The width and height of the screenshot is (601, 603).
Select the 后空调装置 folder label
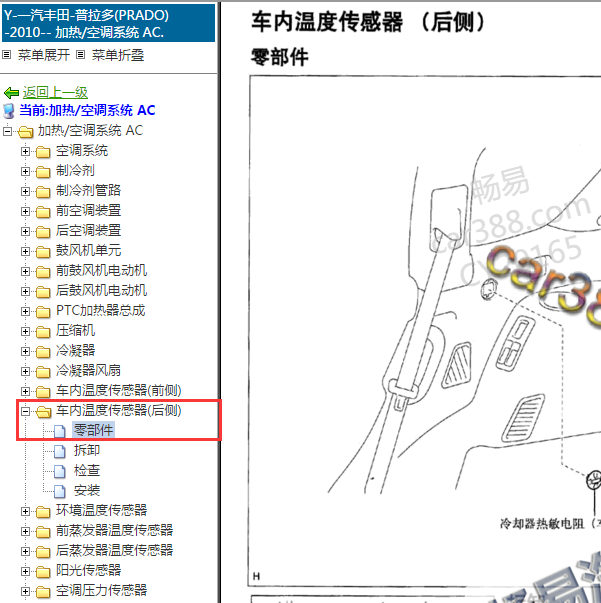pyautogui.click(x=88, y=230)
